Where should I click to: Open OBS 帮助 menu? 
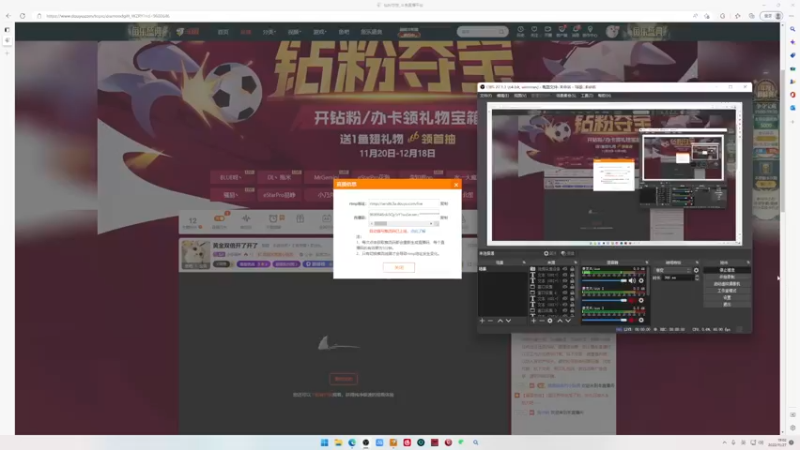tap(604, 95)
